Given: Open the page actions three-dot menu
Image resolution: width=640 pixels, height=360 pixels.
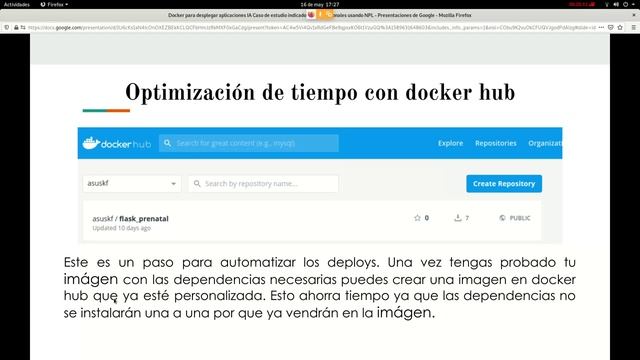Looking at the screenshot, I should (x=601, y=27).
